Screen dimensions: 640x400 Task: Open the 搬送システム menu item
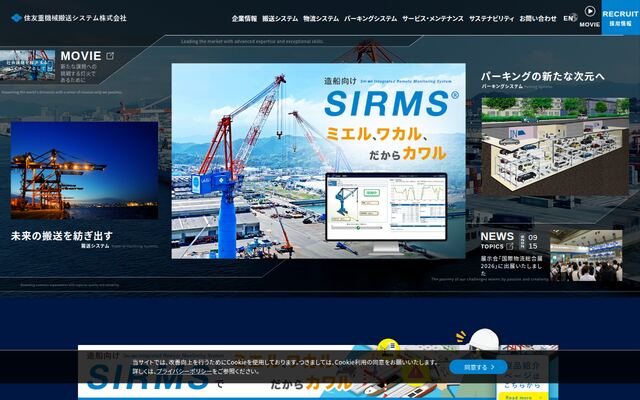click(280, 18)
